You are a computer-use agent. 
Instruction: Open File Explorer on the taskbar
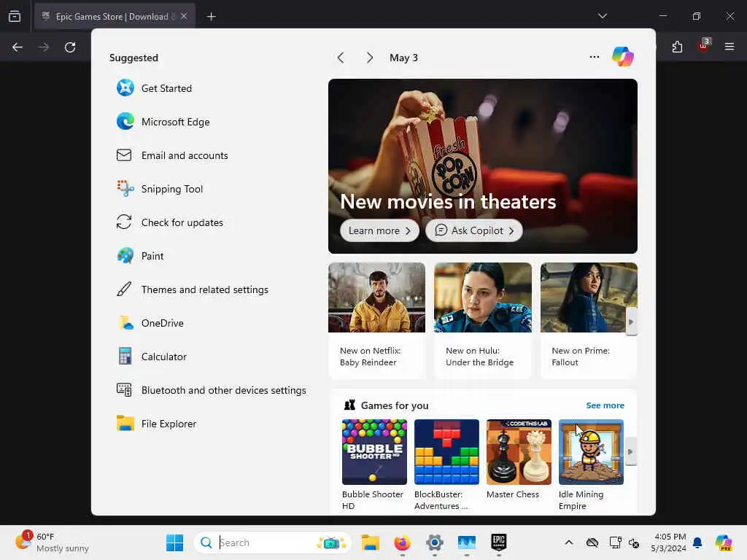coord(370,542)
